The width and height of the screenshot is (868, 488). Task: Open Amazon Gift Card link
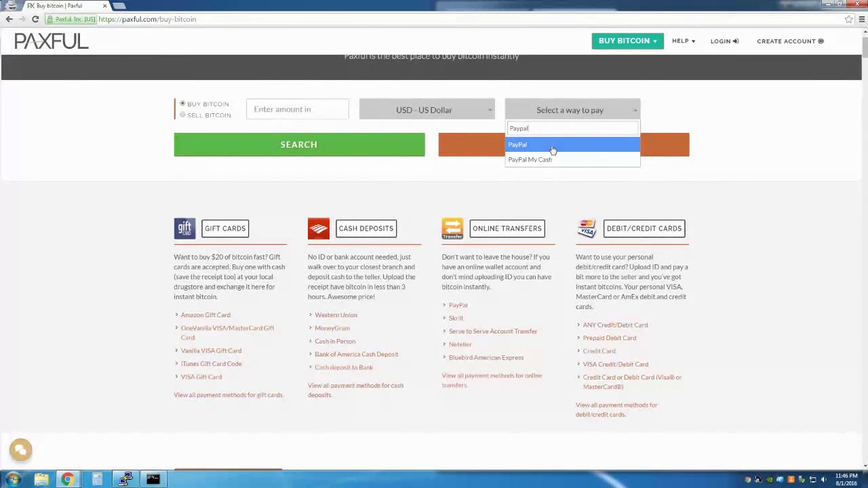click(x=205, y=314)
